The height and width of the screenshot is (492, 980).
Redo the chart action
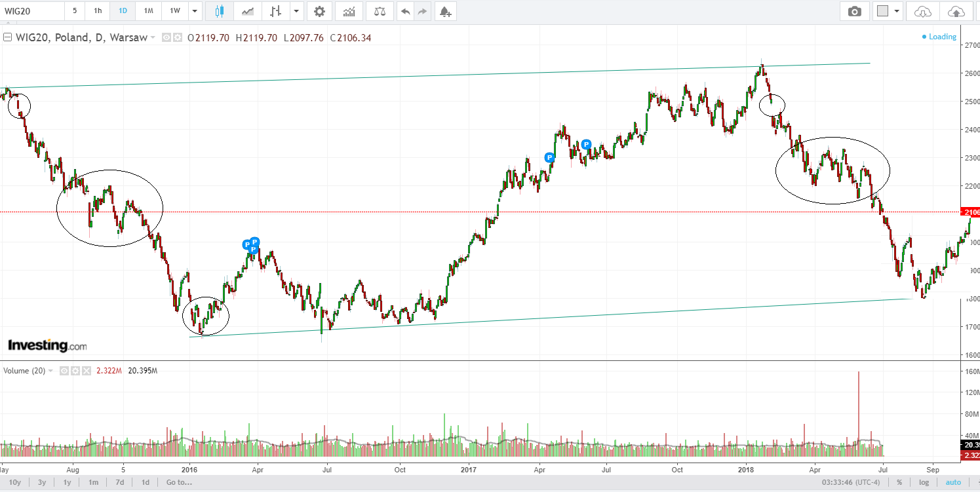coord(422,11)
